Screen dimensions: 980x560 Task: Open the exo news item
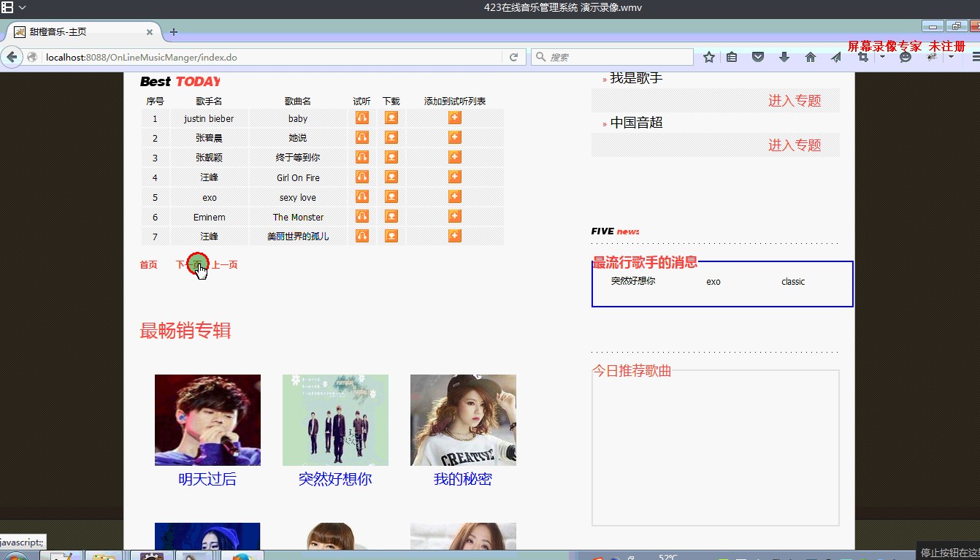pos(713,282)
